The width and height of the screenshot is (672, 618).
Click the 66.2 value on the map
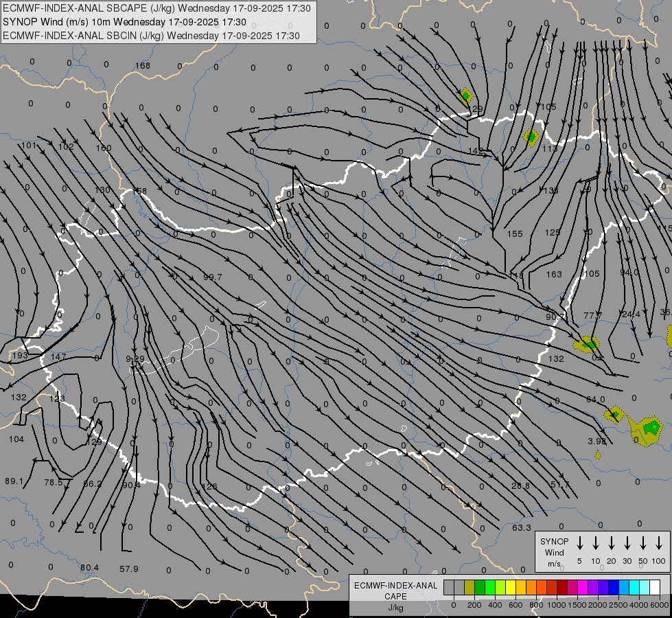point(93,484)
